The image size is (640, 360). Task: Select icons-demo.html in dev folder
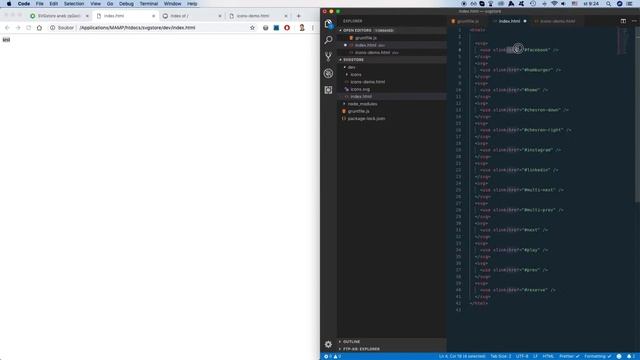coord(392,82)
